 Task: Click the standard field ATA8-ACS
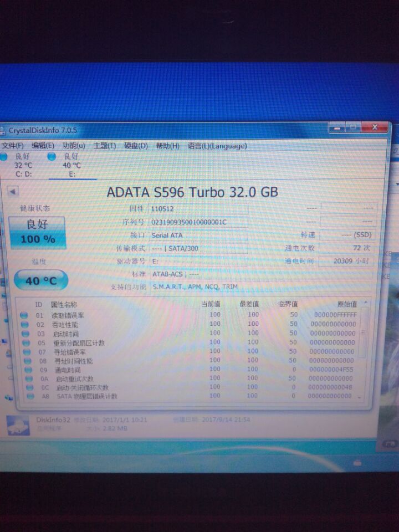coord(261,274)
